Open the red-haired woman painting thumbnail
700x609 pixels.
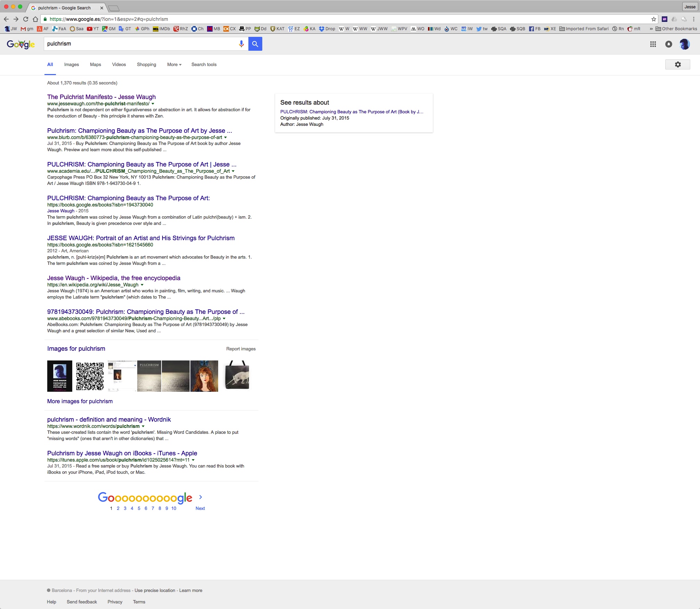[x=204, y=376]
